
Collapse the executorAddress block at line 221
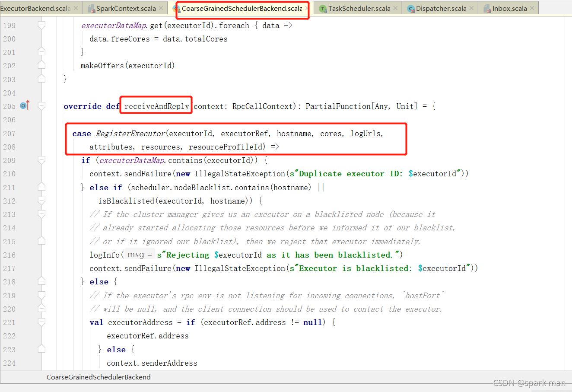coord(41,322)
